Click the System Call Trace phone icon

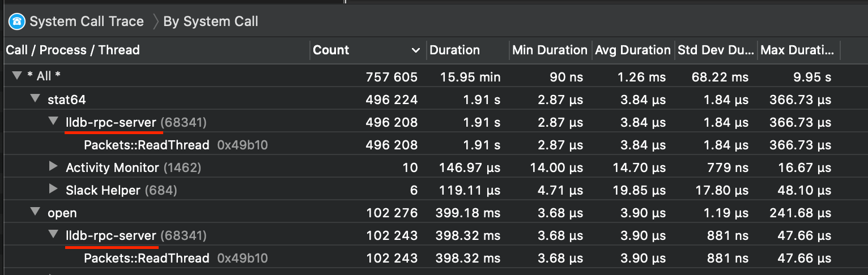(16, 22)
